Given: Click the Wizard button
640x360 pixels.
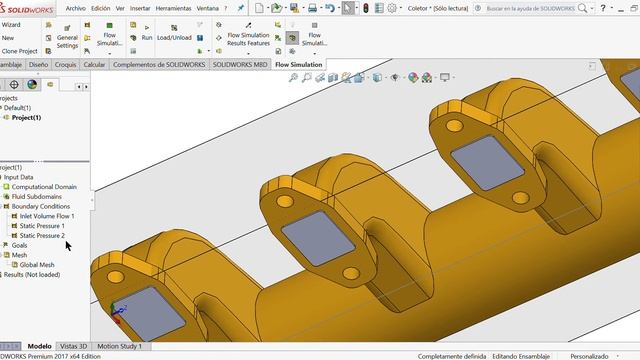Looking at the screenshot, I should click(x=11, y=24).
